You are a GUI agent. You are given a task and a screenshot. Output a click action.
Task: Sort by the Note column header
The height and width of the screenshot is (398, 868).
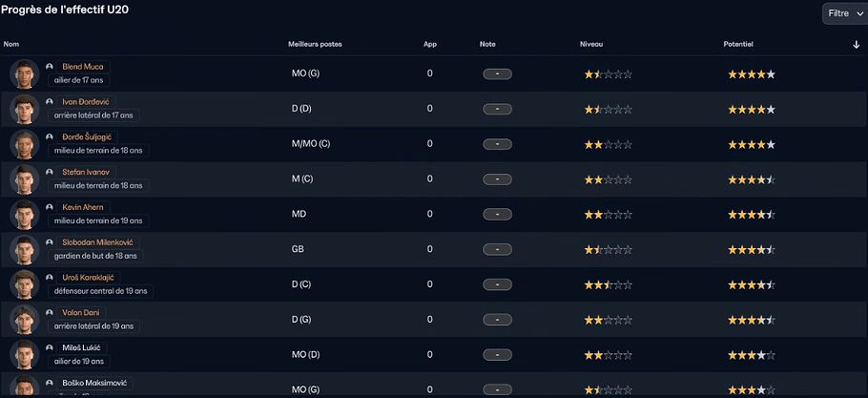[487, 44]
